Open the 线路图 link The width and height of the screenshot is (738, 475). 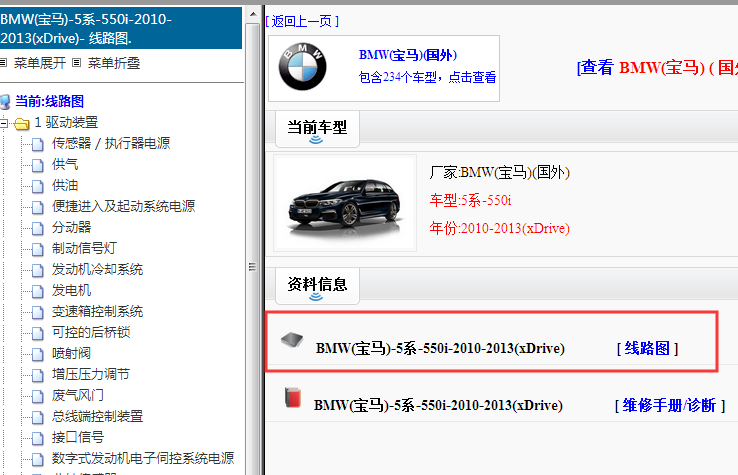coord(647,348)
